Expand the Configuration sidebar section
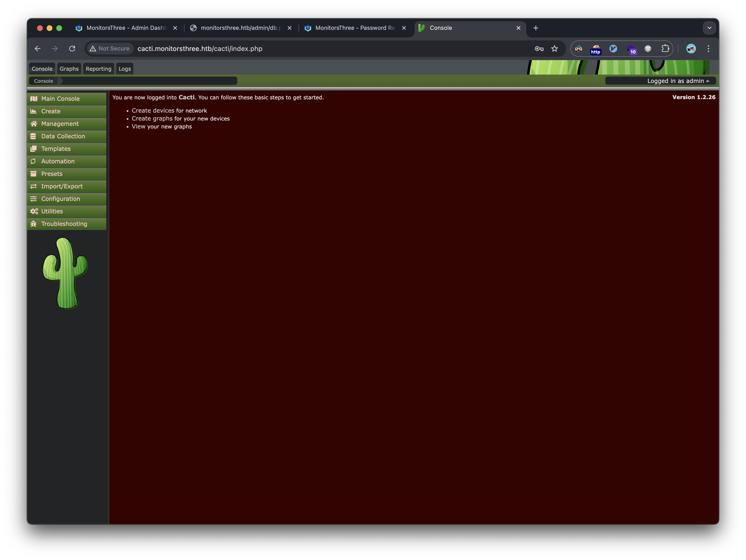 click(x=60, y=199)
